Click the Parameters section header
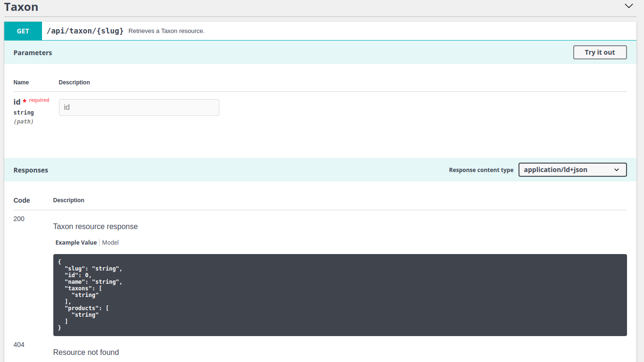The height and width of the screenshot is (362, 644). (x=33, y=52)
